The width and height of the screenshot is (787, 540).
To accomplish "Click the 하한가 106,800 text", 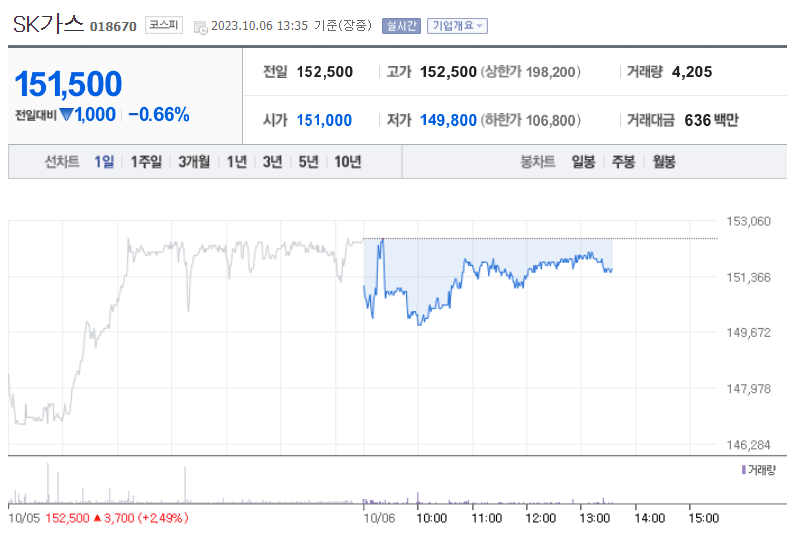I will point(531,120).
